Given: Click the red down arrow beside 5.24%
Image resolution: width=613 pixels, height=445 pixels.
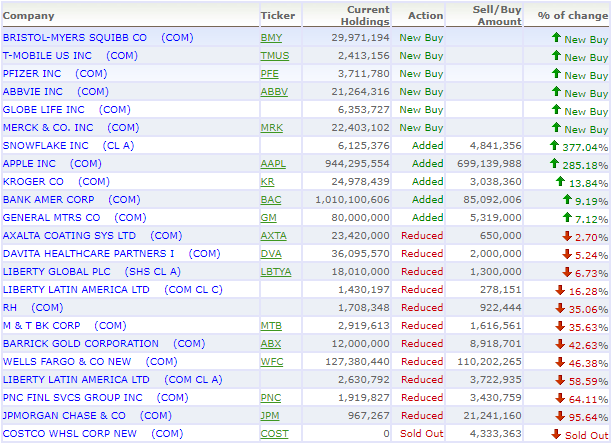Looking at the screenshot, I should (567, 254).
